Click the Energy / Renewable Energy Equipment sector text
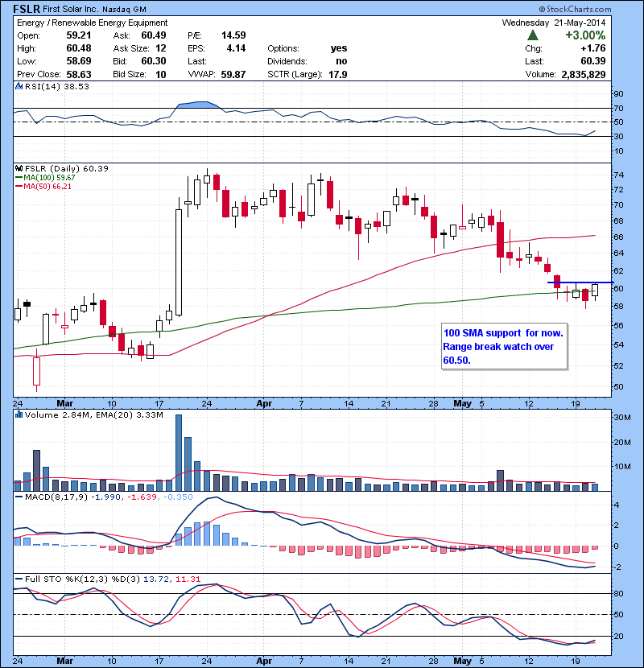The width and height of the screenshot is (644, 668). (x=92, y=23)
